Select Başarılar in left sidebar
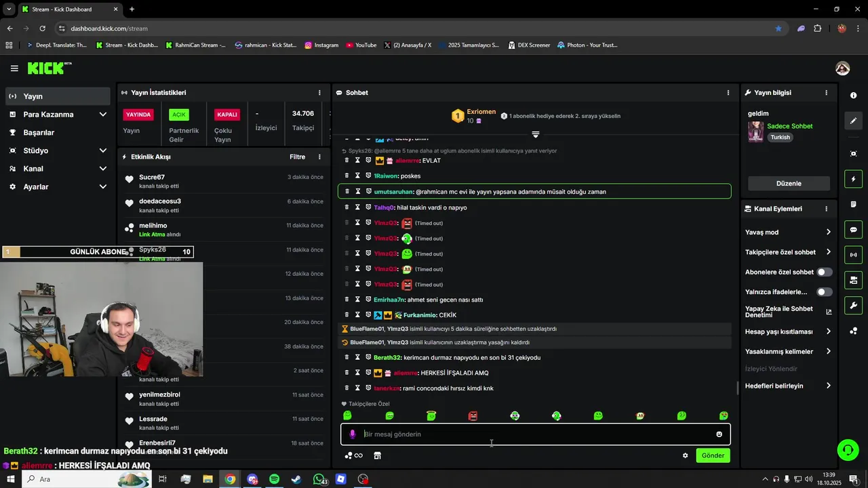Viewport: 868px width, 488px height. pos(57,133)
